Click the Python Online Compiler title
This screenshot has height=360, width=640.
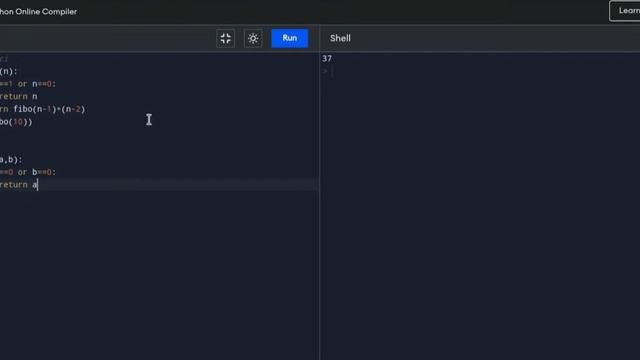click(x=38, y=12)
